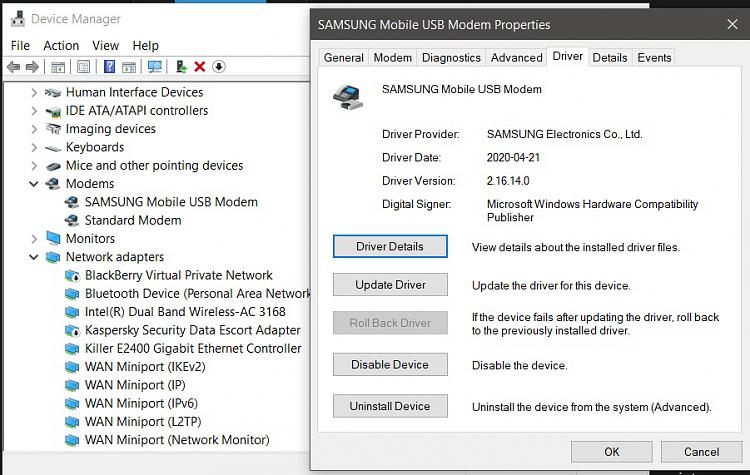Open the Help menu

145,45
